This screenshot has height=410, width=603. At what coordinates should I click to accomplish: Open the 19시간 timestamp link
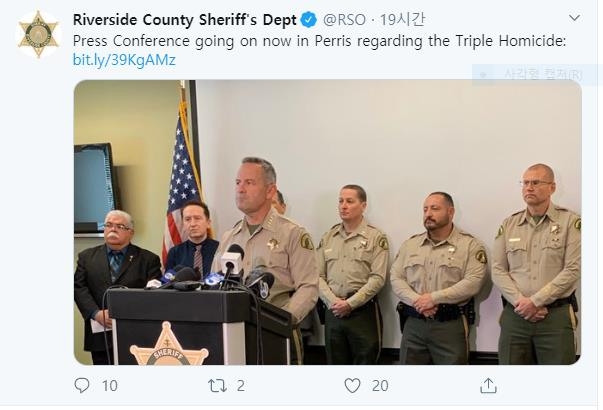[x=402, y=20]
